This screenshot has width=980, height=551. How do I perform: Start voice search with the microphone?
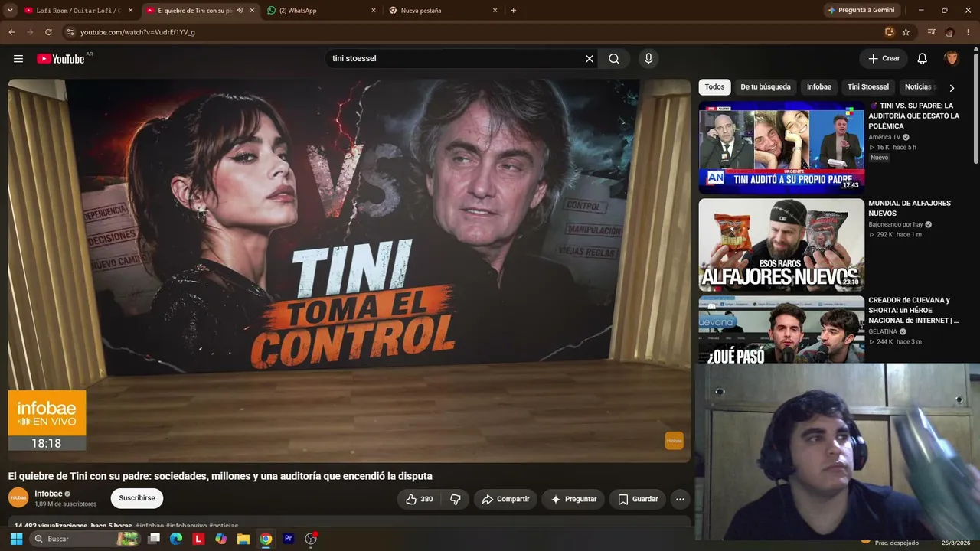648,59
